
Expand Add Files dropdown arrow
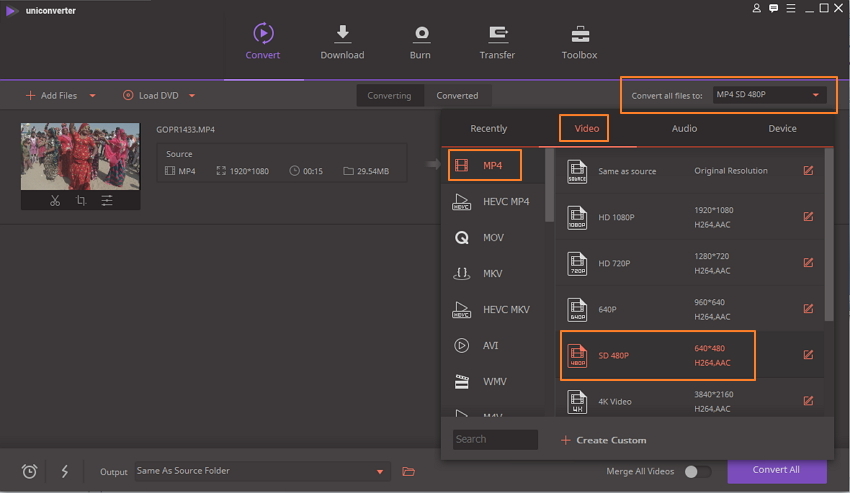(93, 95)
